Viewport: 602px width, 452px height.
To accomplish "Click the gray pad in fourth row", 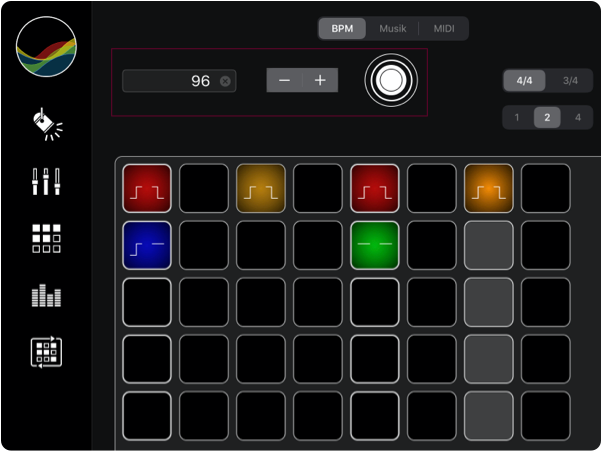I will pos(488,359).
